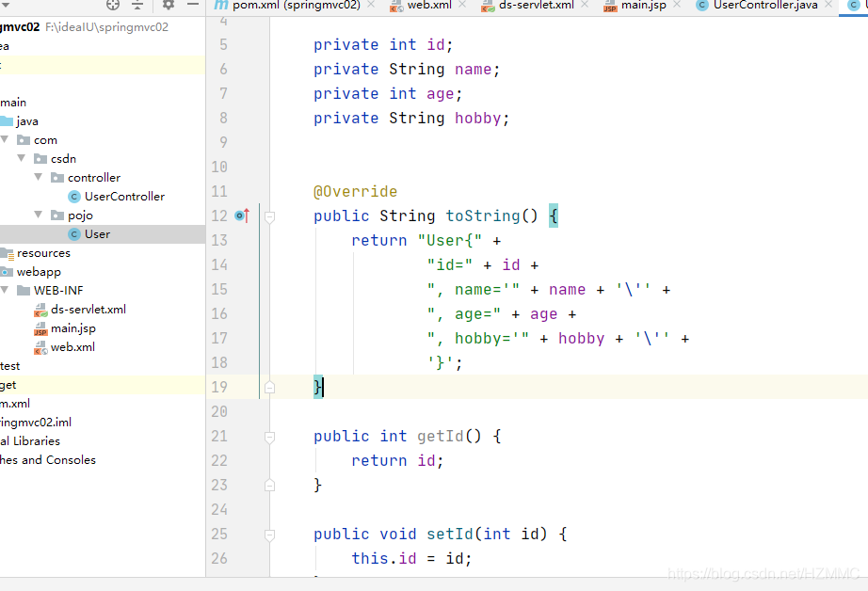Click the age field on line 7

[x=440, y=93]
